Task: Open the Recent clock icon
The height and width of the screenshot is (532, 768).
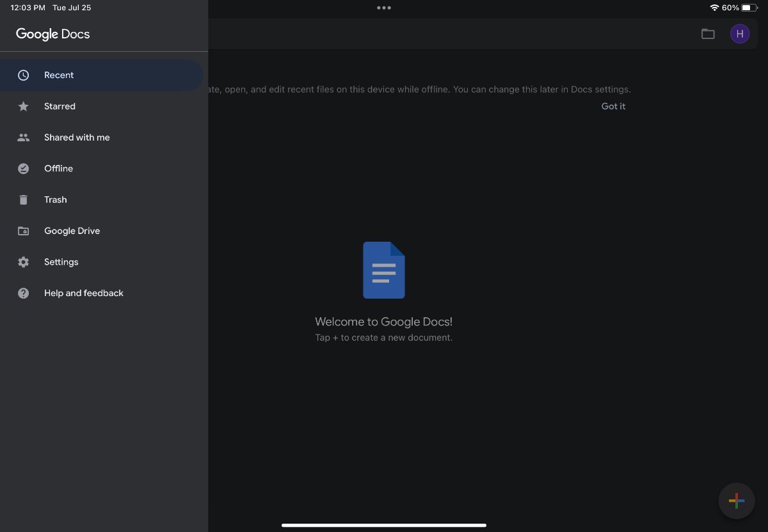Action: point(23,75)
